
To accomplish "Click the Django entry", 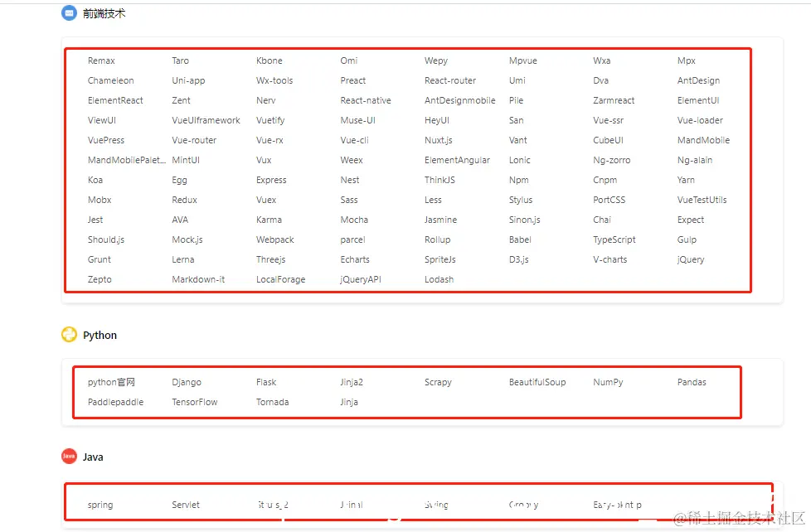I will point(187,382).
